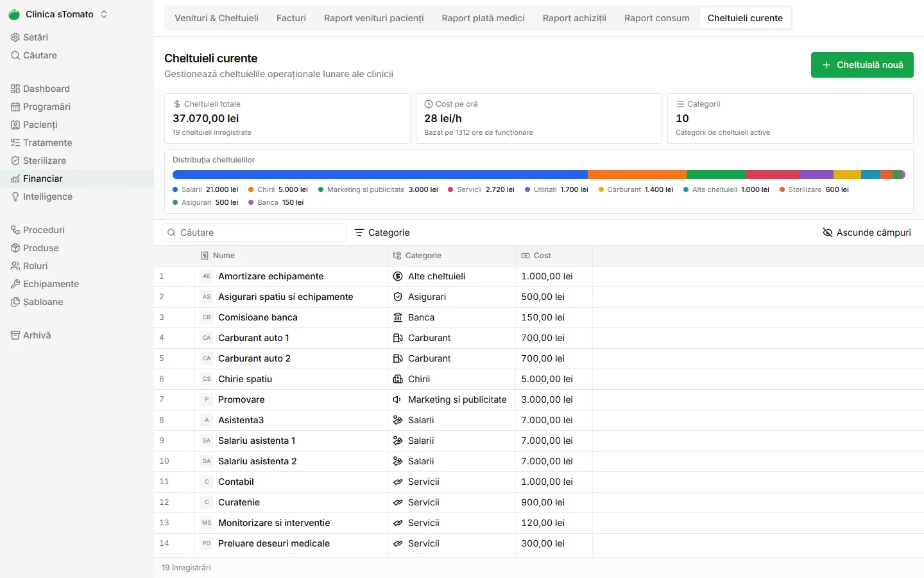This screenshot has height=578, width=924.
Task: Switch to Venituri & Cheltuieli tab
Action: click(216, 18)
